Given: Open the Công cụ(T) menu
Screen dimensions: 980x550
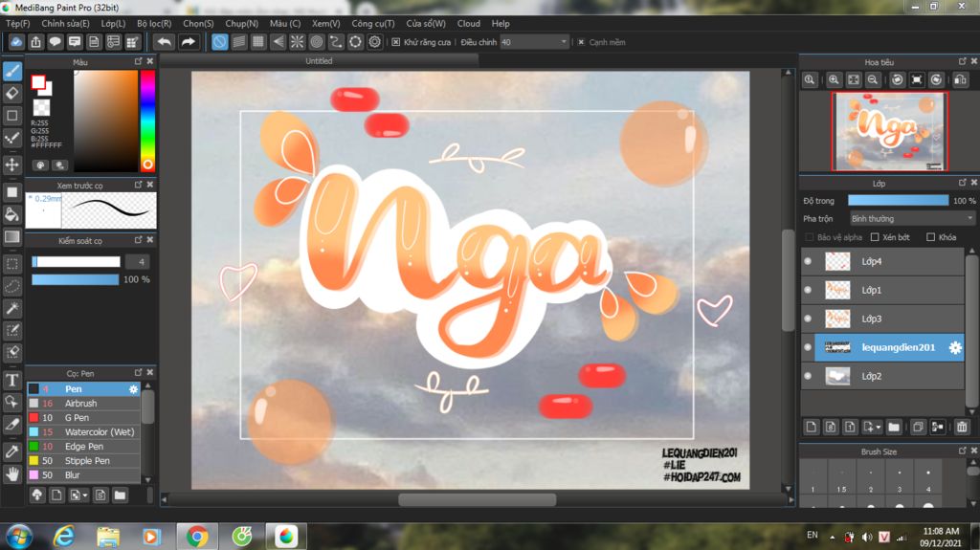Looking at the screenshot, I should coord(373,23).
